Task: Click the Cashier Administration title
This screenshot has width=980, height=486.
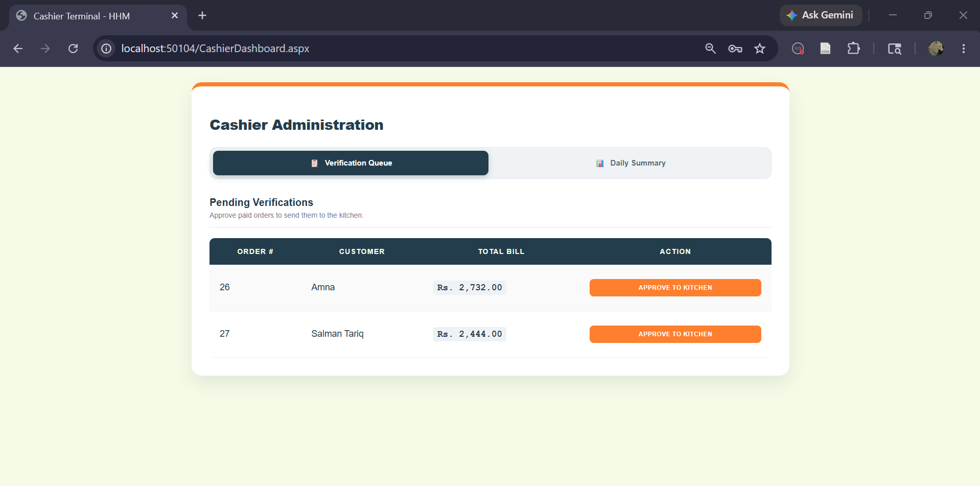Action: 296,125
